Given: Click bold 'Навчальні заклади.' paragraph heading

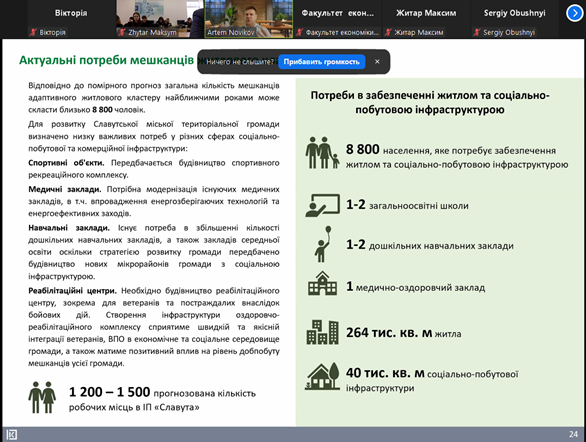Looking at the screenshot, I should point(69,228).
